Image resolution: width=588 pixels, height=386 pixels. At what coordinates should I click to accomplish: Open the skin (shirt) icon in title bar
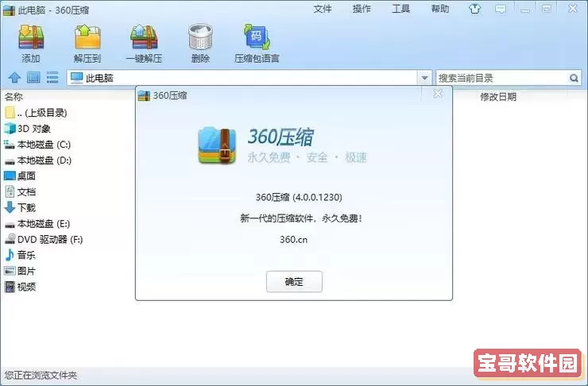474,9
